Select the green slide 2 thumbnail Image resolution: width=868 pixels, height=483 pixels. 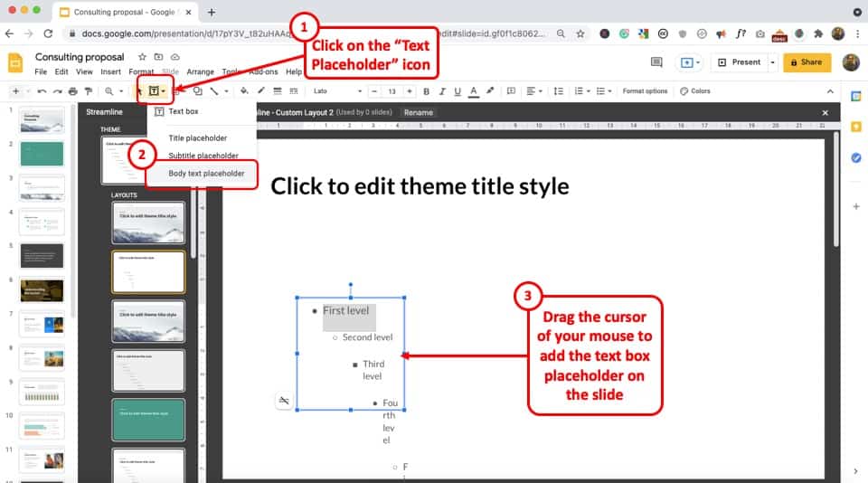pyautogui.click(x=42, y=154)
